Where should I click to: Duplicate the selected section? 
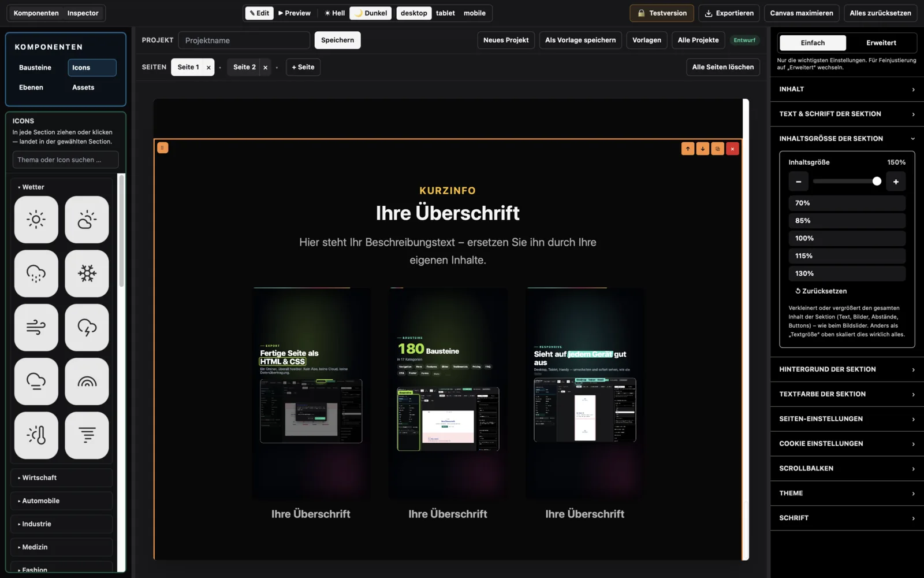pos(718,149)
